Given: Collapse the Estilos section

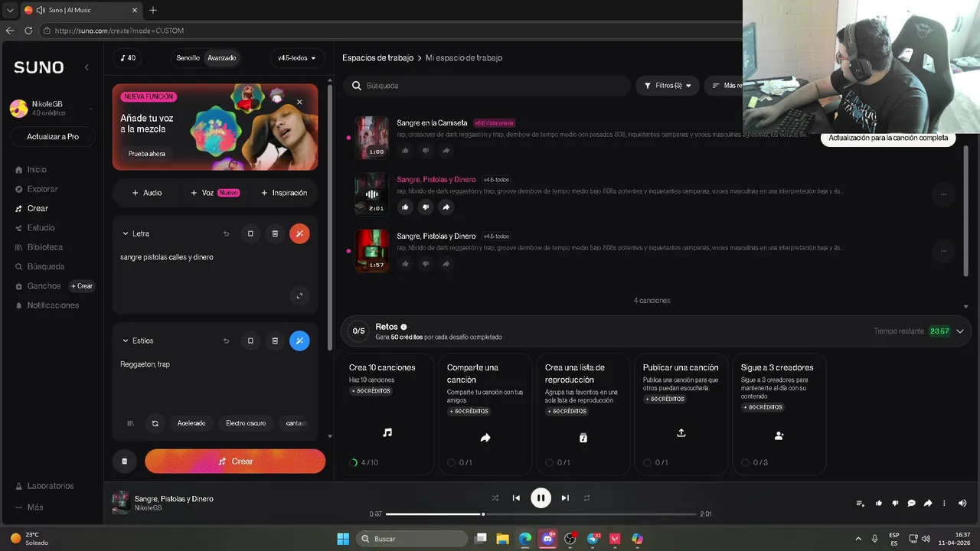Looking at the screenshot, I should click(x=126, y=341).
